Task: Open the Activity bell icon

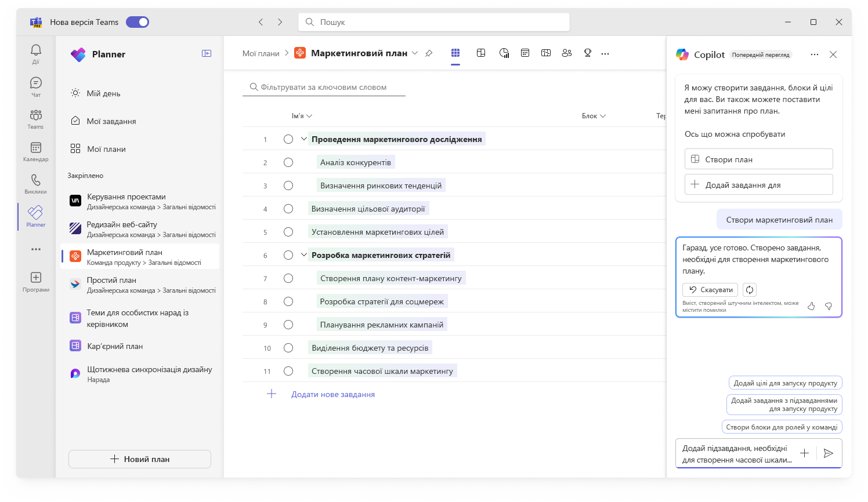Action: point(36,51)
